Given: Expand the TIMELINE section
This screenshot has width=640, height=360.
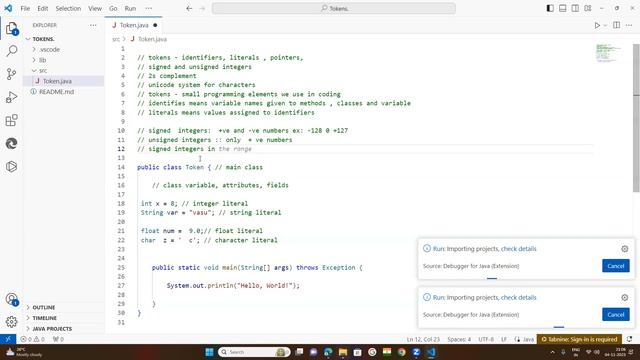Looking at the screenshot, I should [x=44, y=318].
